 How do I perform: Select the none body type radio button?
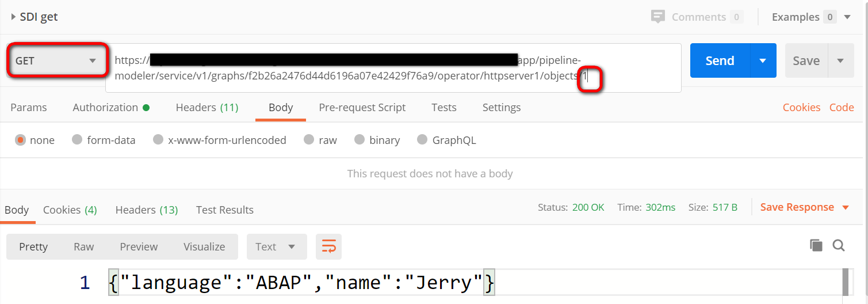coord(21,140)
